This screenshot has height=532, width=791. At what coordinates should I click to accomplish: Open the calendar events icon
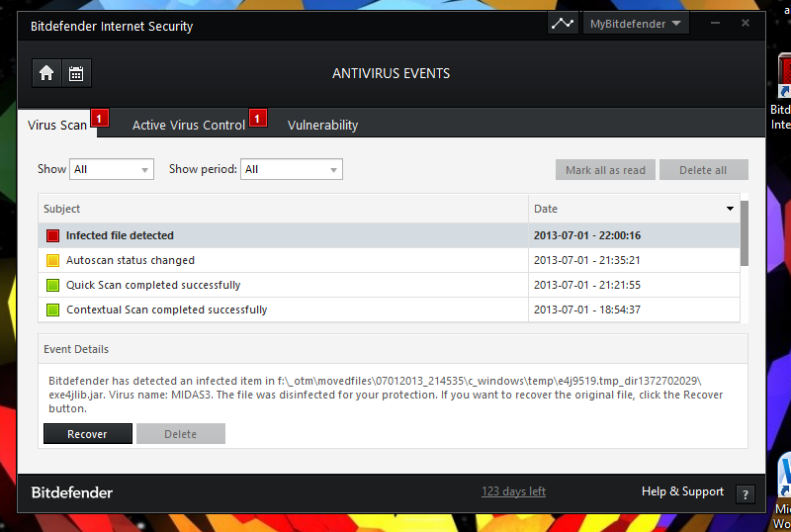pos(75,72)
